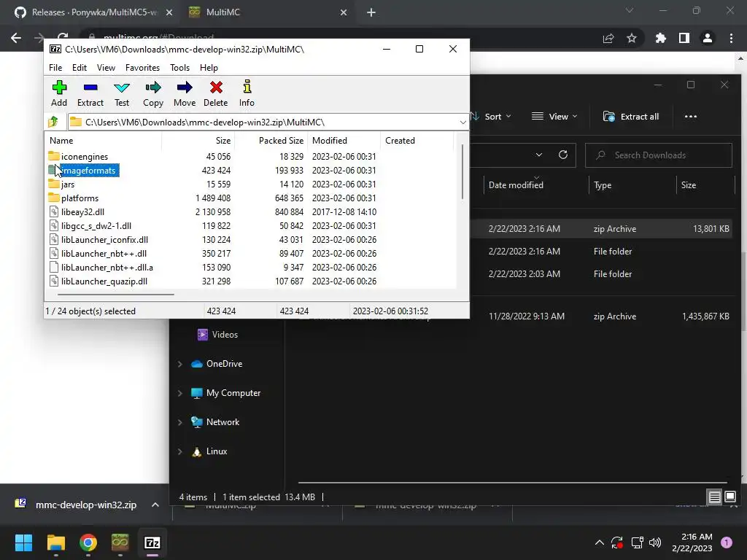Open MultiMC from the taskbar
The height and width of the screenshot is (560, 747).
(x=120, y=542)
